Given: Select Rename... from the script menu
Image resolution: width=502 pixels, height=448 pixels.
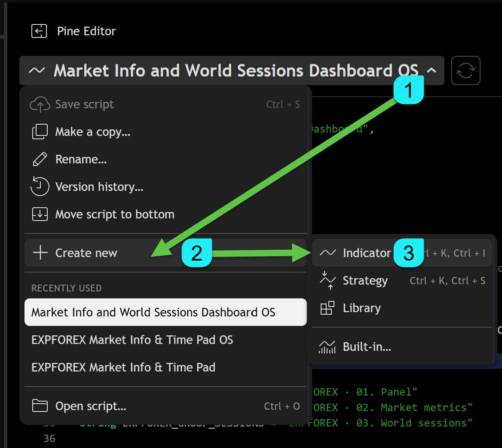Looking at the screenshot, I should pyautogui.click(x=165, y=160).
